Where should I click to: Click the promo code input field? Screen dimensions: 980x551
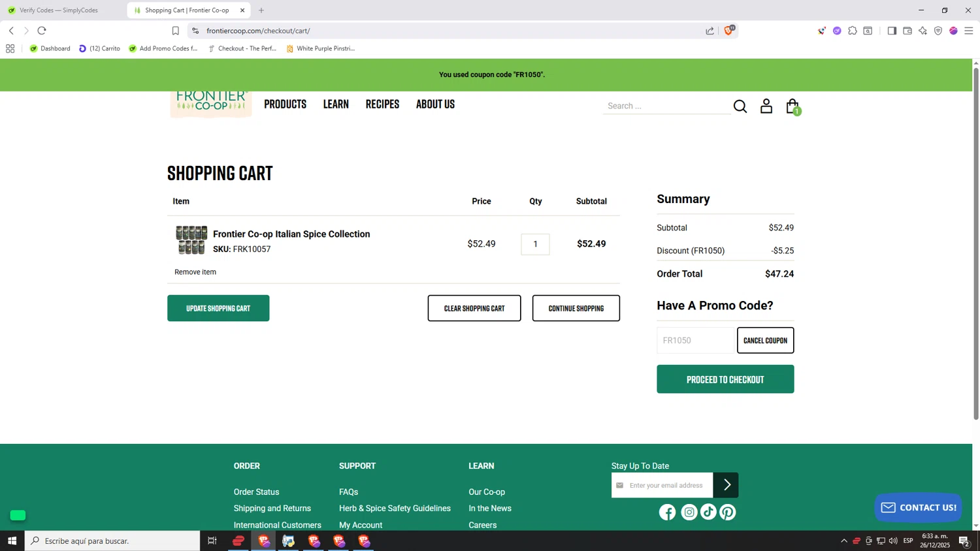coord(696,340)
